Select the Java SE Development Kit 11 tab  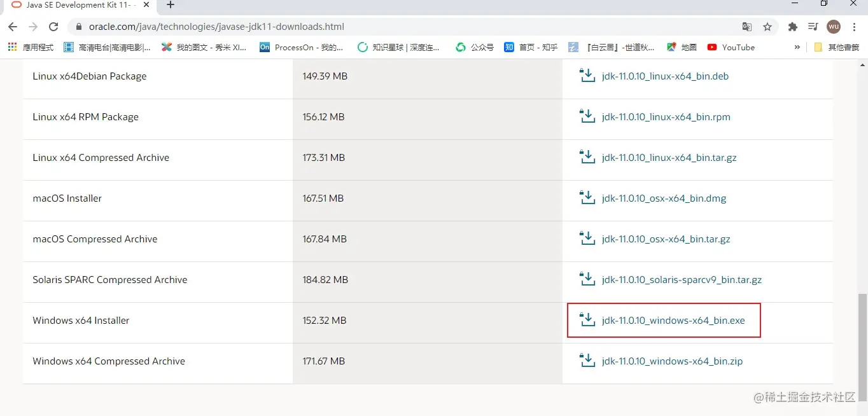[80, 5]
